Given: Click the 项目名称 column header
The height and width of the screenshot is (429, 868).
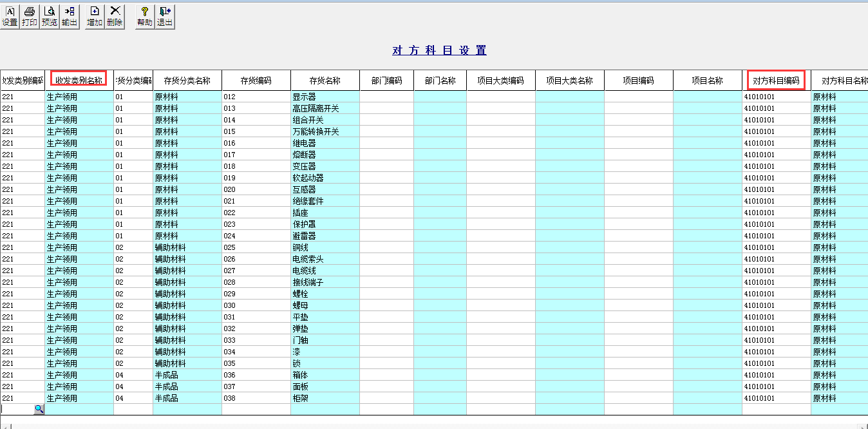Looking at the screenshot, I should (x=707, y=80).
